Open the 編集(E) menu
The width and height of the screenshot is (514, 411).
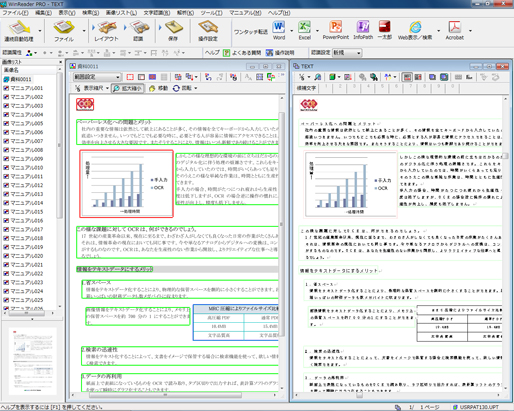point(43,13)
